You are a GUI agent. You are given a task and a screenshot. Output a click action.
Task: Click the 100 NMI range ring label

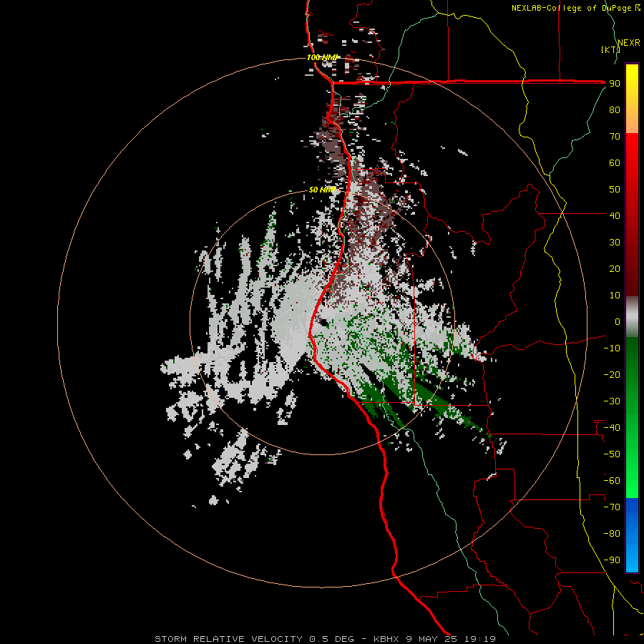pos(322,57)
